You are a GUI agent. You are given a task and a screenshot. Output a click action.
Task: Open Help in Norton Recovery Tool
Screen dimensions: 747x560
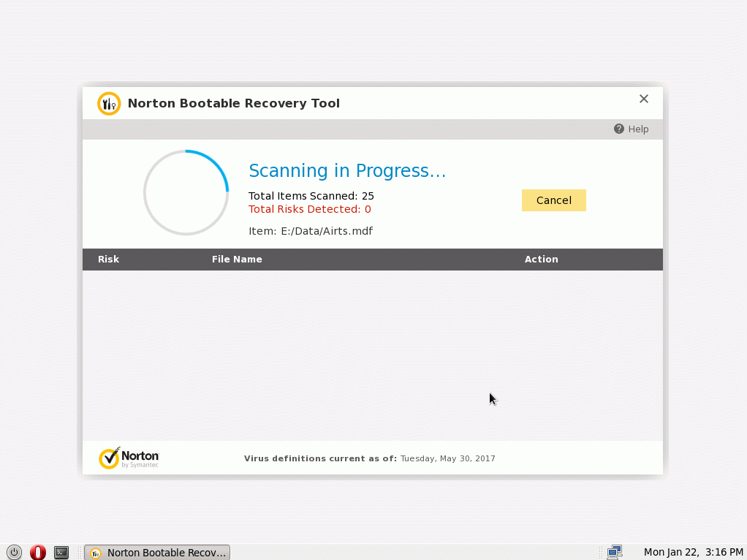631,129
